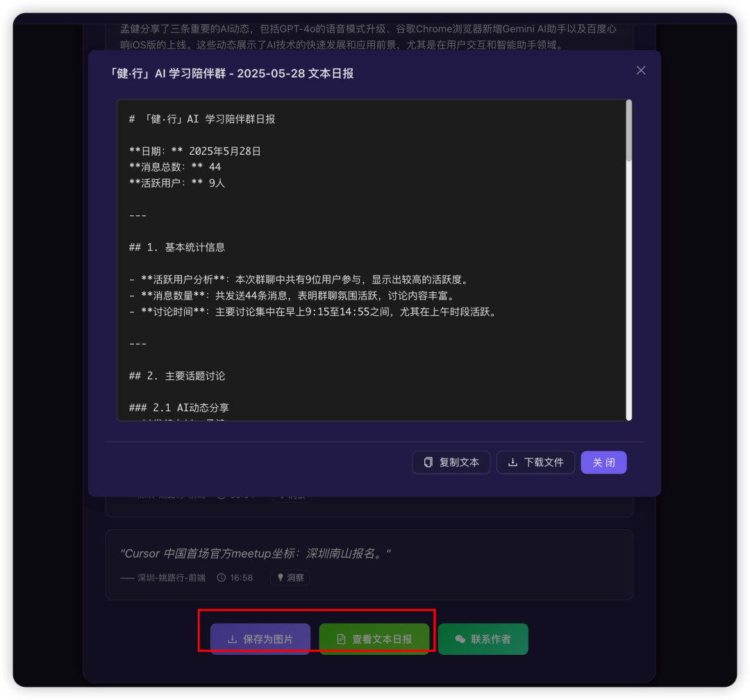Click the purple 关闭 button
Image resolution: width=750 pixels, height=700 pixels.
pyautogui.click(x=603, y=462)
